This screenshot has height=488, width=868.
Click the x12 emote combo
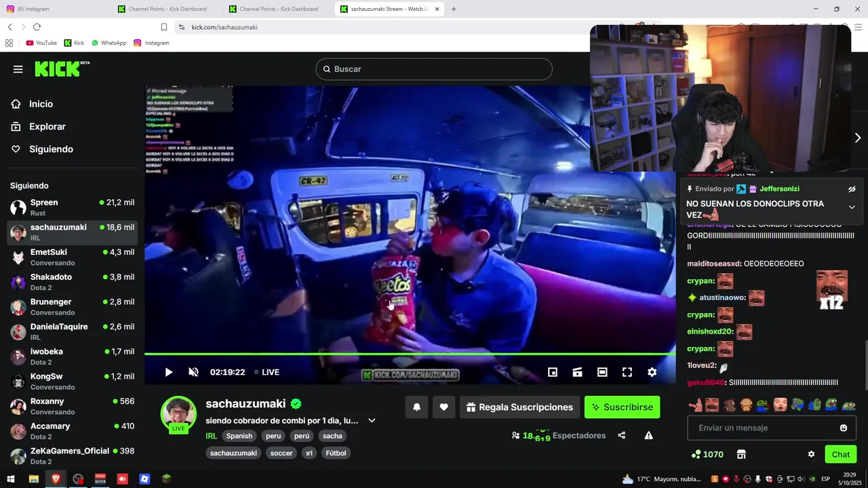[x=831, y=291]
